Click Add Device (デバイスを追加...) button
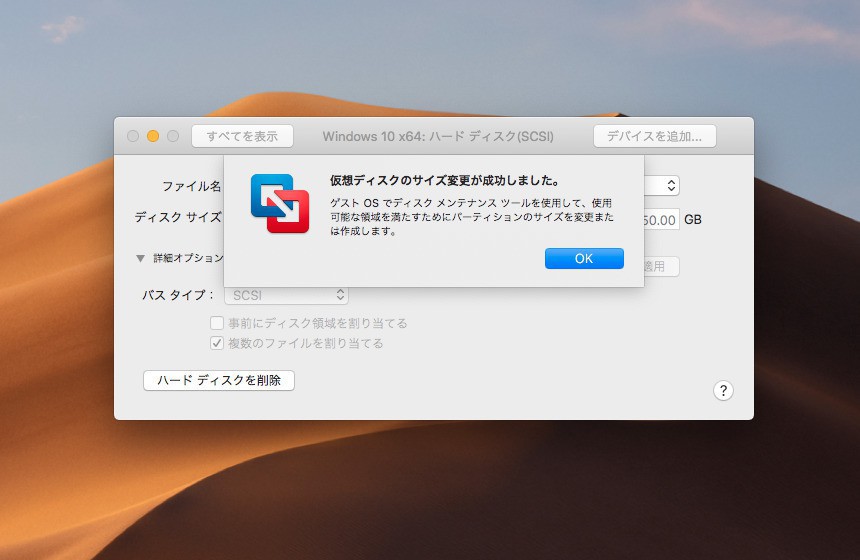This screenshot has width=860, height=560. pyautogui.click(x=654, y=136)
